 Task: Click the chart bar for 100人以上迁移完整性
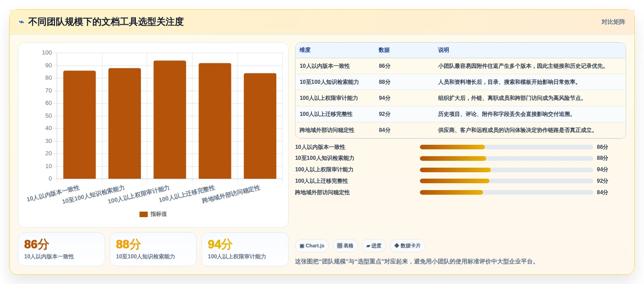215,121
